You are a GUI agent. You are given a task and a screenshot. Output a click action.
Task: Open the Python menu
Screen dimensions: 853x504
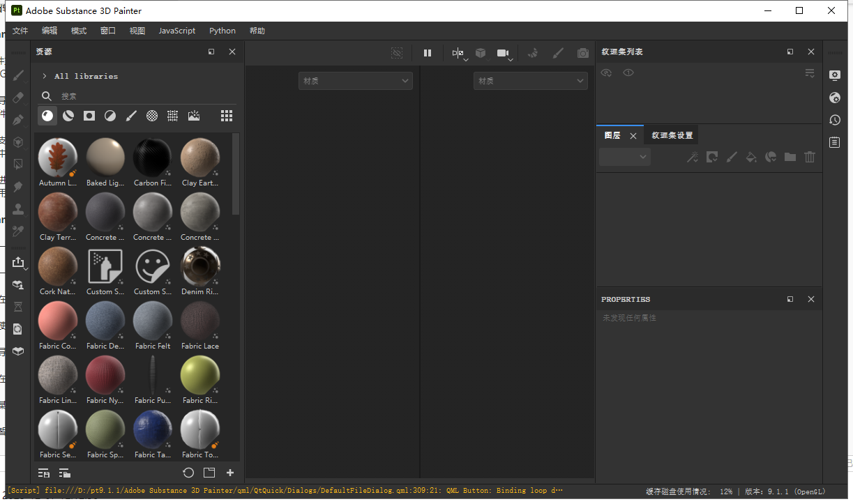pos(222,31)
